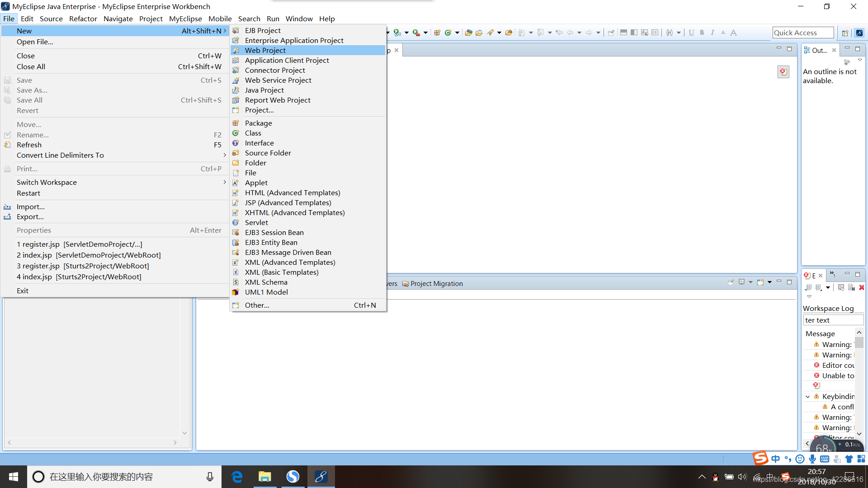Image resolution: width=868 pixels, height=488 pixels.
Task: Pick Java Project from the submenu
Action: 308,90
